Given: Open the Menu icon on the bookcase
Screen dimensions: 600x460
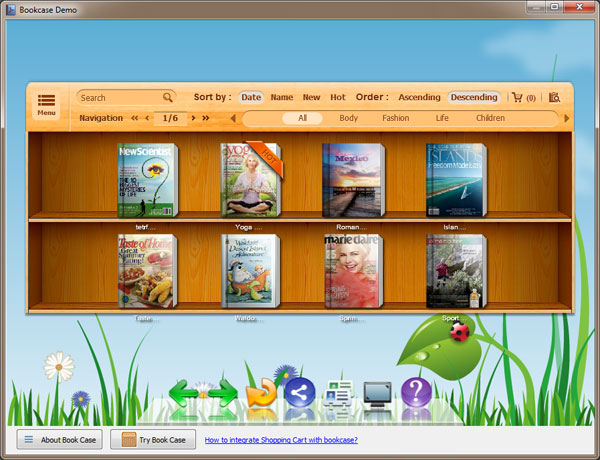Looking at the screenshot, I should coord(46,104).
